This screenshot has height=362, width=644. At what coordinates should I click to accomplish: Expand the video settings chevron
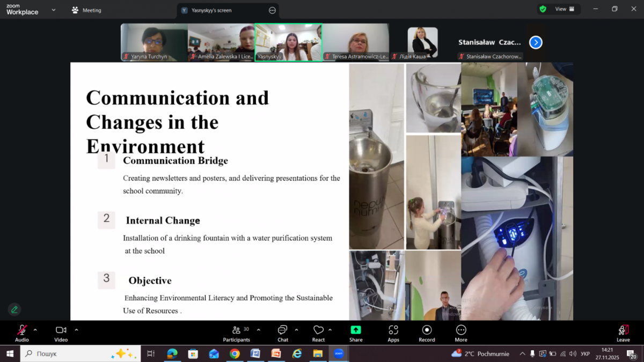(76, 330)
